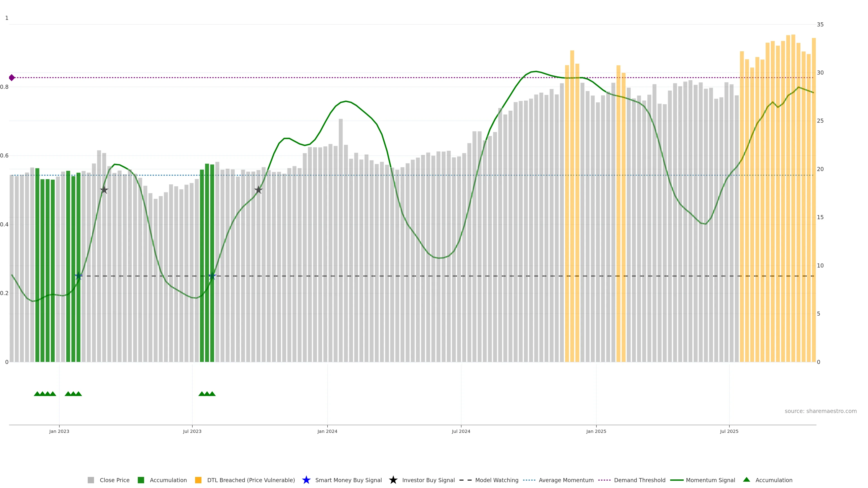The width and height of the screenshot is (868, 488).
Task: Click the Smart Money star after Jul 2023
Action: pos(212,276)
